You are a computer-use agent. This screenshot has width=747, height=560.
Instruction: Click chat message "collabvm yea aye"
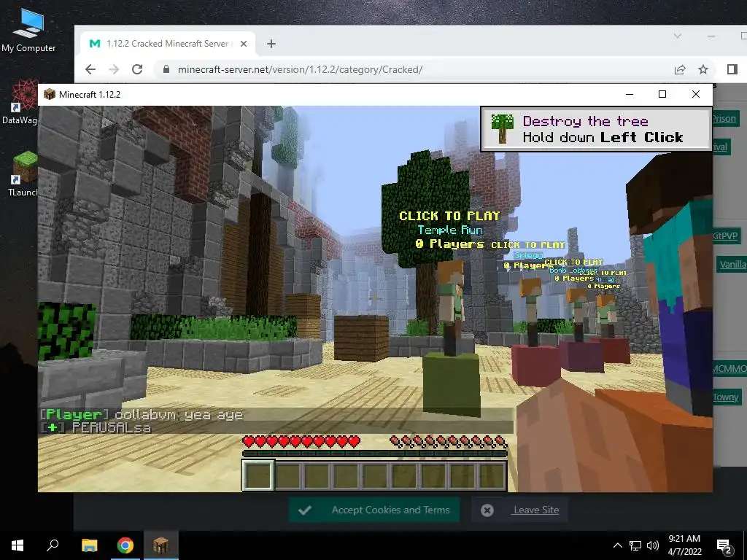[179, 415]
